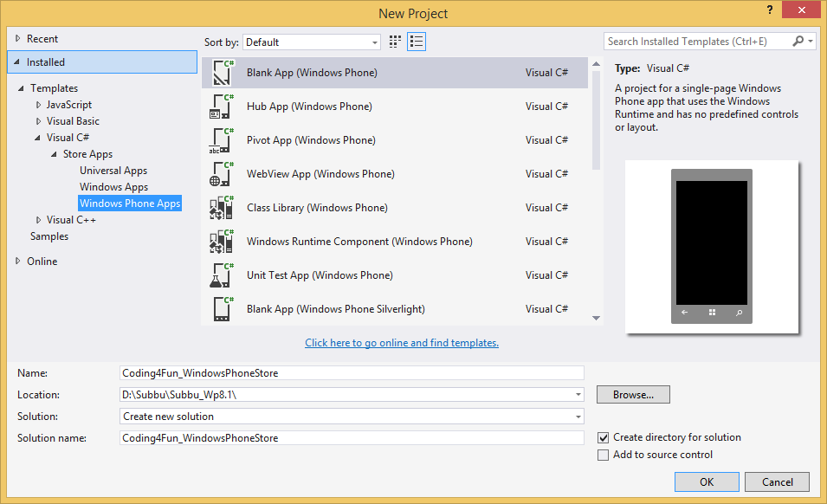Follow the go online and find templates link
The image size is (827, 504).
coord(401,342)
